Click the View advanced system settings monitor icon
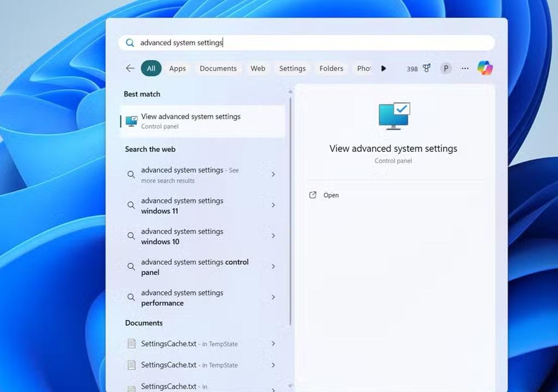The image size is (558, 392). tap(131, 121)
